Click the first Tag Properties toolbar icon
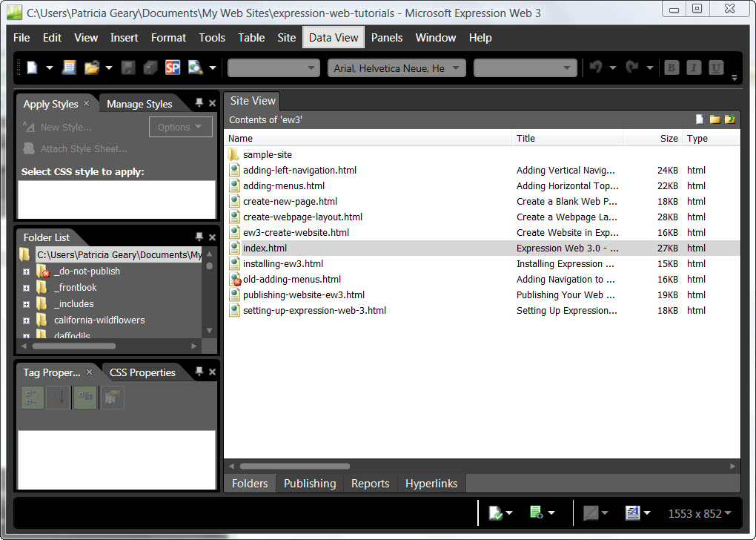Screen dimensions: 756x540 tap(33, 397)
